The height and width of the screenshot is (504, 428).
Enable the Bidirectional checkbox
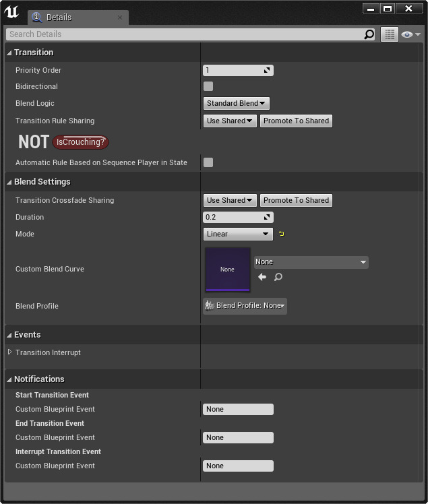pyautogui.click(x=208, y=86)
